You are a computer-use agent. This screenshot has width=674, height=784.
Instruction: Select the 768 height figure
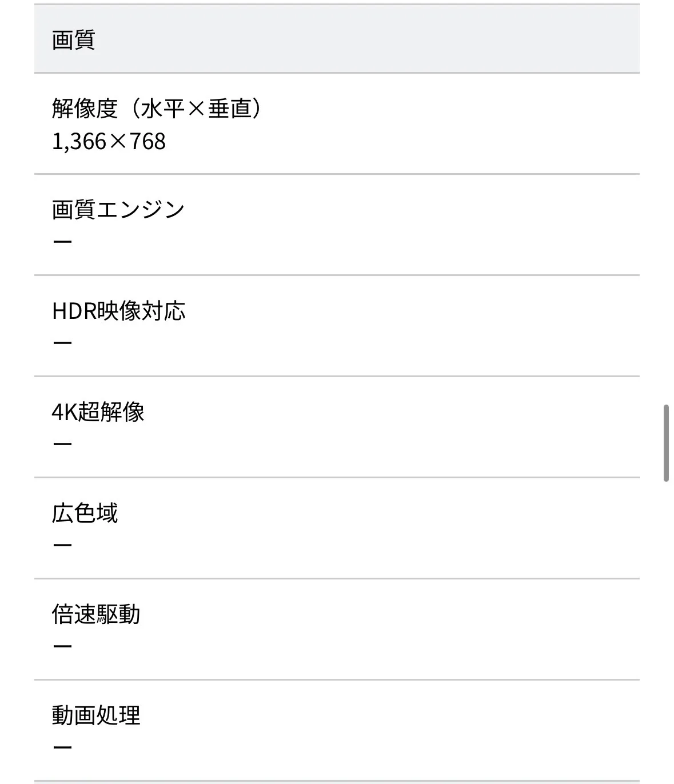point(148,142)
